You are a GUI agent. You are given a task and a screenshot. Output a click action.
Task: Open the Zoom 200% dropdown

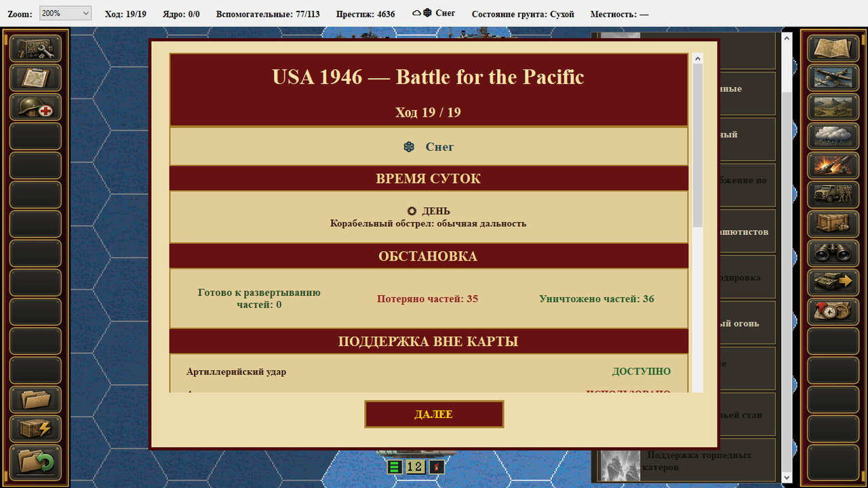tap(65, 14)
